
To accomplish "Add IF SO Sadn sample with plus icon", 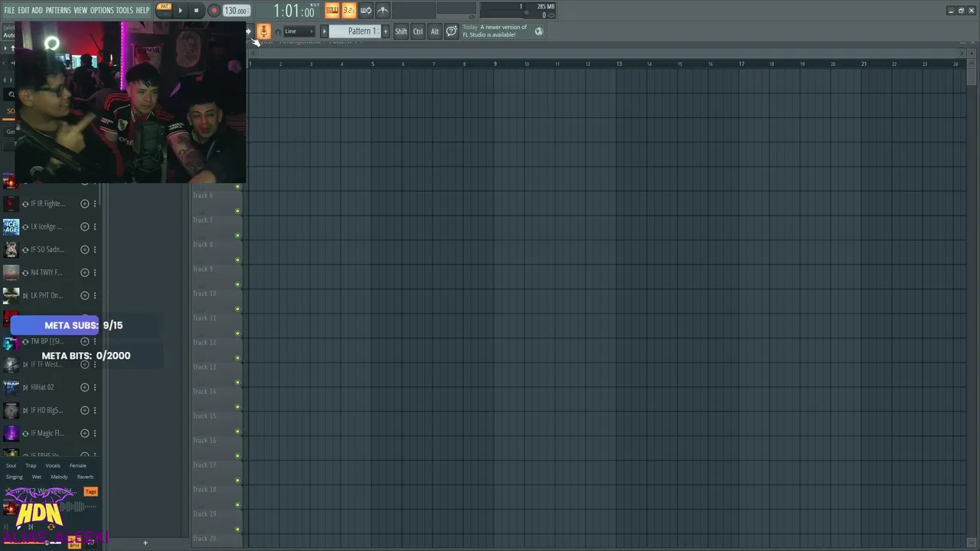I will point(85,249).
